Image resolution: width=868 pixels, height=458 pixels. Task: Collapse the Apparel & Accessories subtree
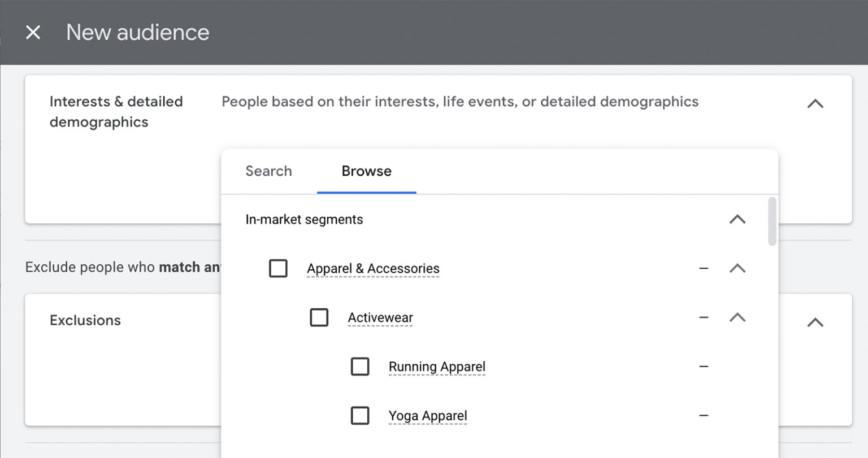tap(737, 268)
